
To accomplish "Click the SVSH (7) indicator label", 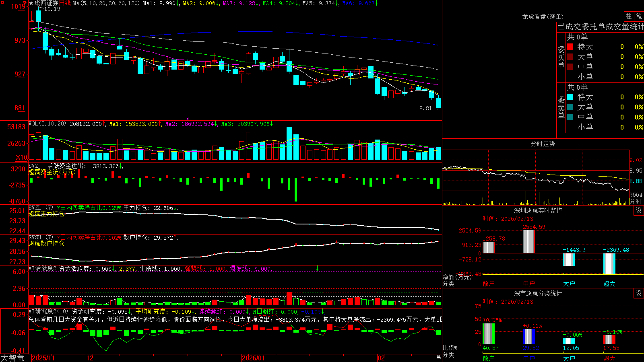I will (41, 238).
